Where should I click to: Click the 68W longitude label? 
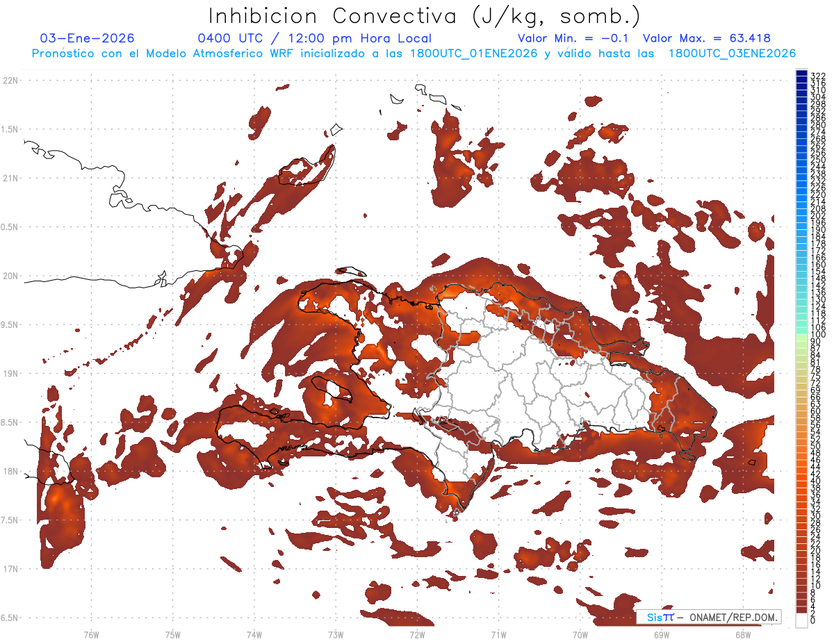[x=743, y=634]
